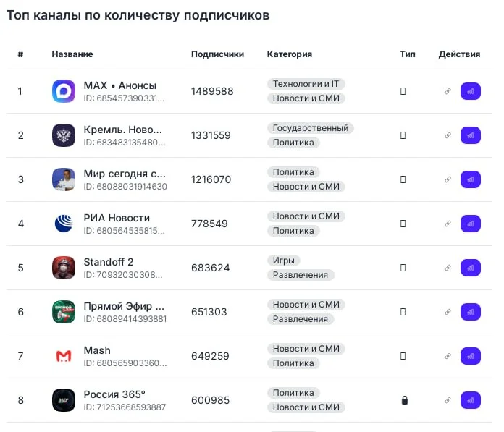
Task: Click the Standoff 2 channel avatar
Action: tap(64, 268)
